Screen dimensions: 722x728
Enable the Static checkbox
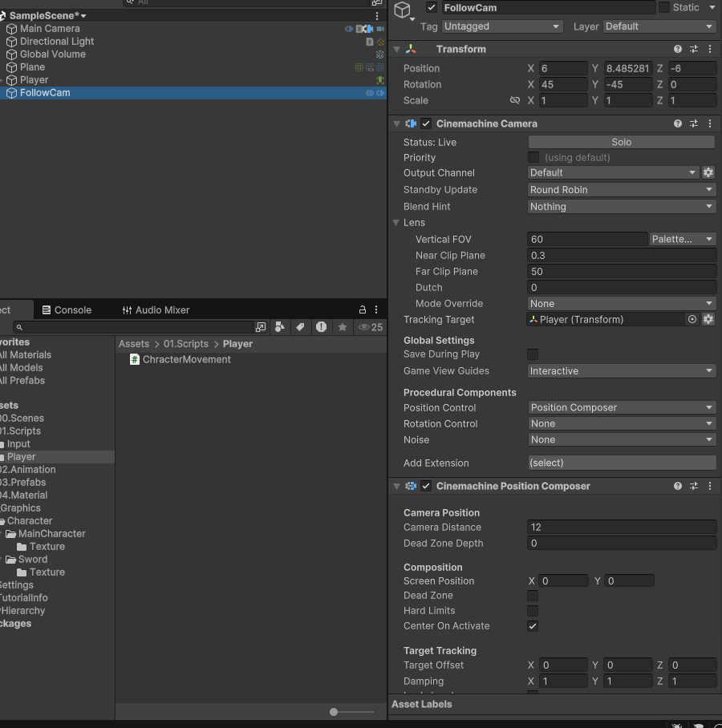pyautogui.click(x=664, y=7)
